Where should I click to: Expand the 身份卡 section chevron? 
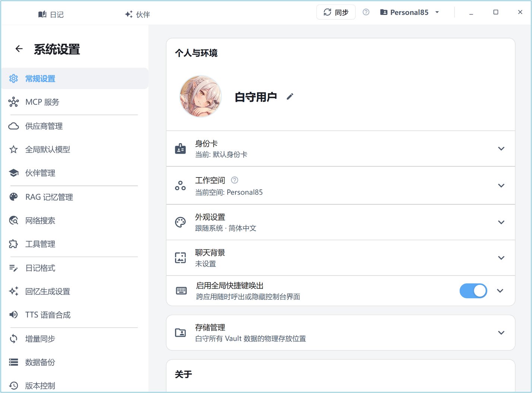point(501,148)
